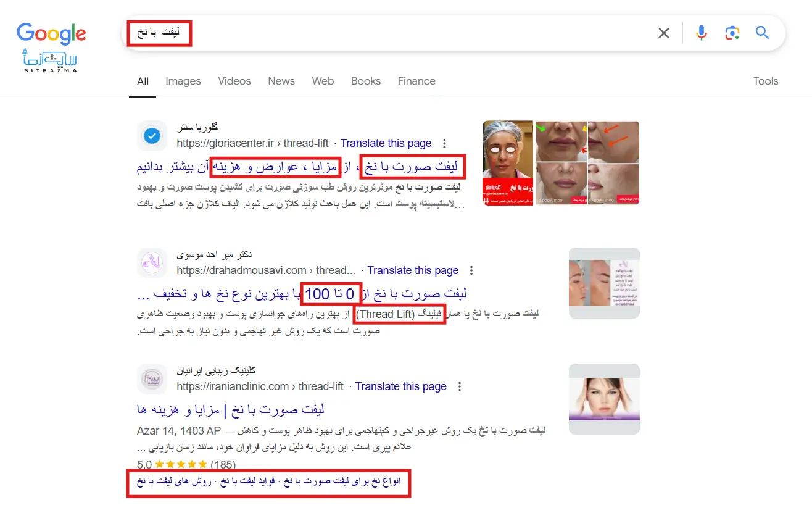Click Translate this page for iranianclinic.com
Viewport: 812px width, 513px height.
point(401,386)
